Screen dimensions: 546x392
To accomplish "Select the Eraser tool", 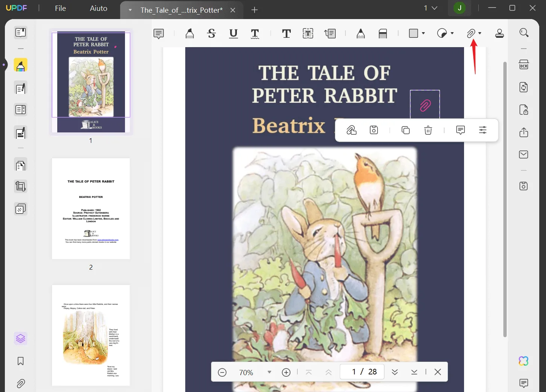I will pos(383,34).
